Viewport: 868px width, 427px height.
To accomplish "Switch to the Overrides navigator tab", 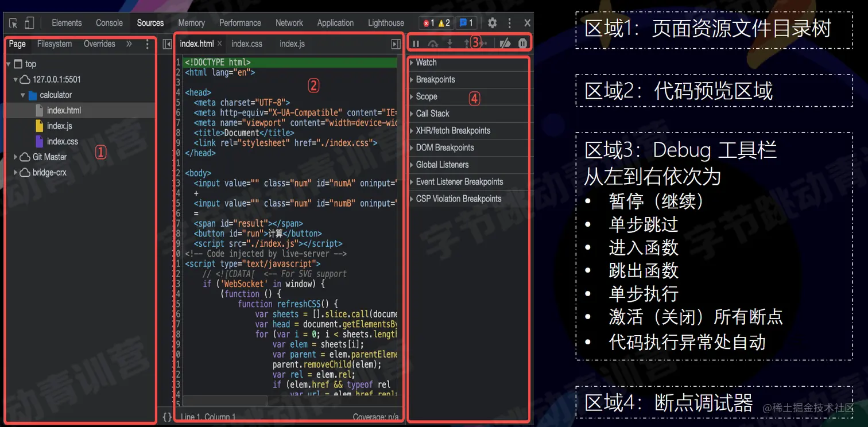I will coord(99,44).
